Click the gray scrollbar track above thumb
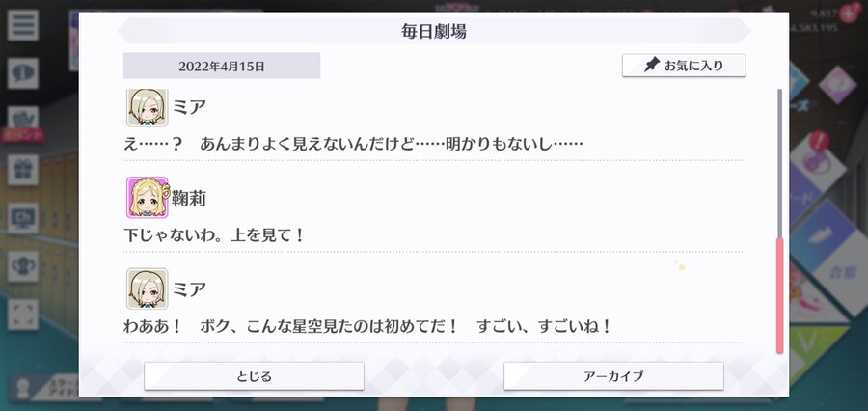This screenshot has width=868, height=411. click(779, 163)
